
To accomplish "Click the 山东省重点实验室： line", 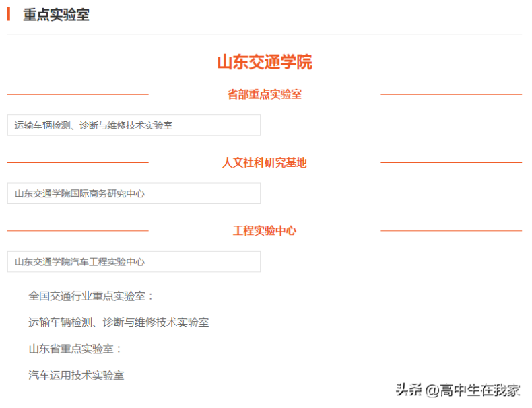I will pos(75,349).
